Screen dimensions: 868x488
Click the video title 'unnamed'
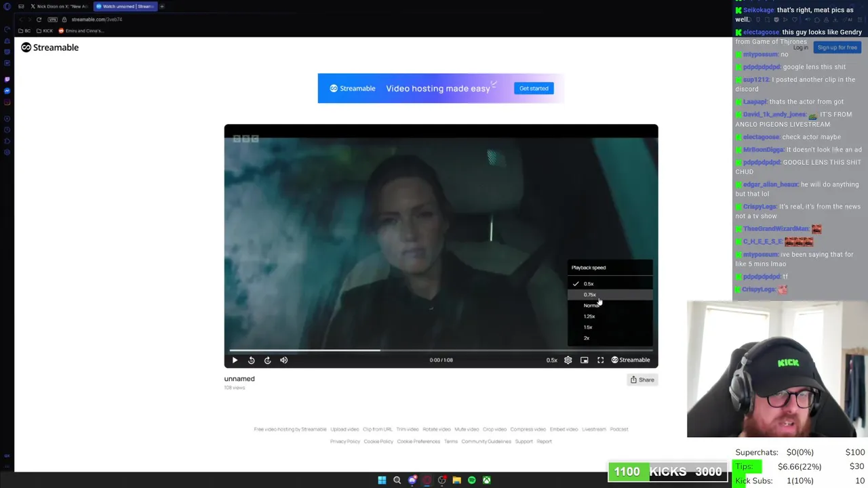239,379
